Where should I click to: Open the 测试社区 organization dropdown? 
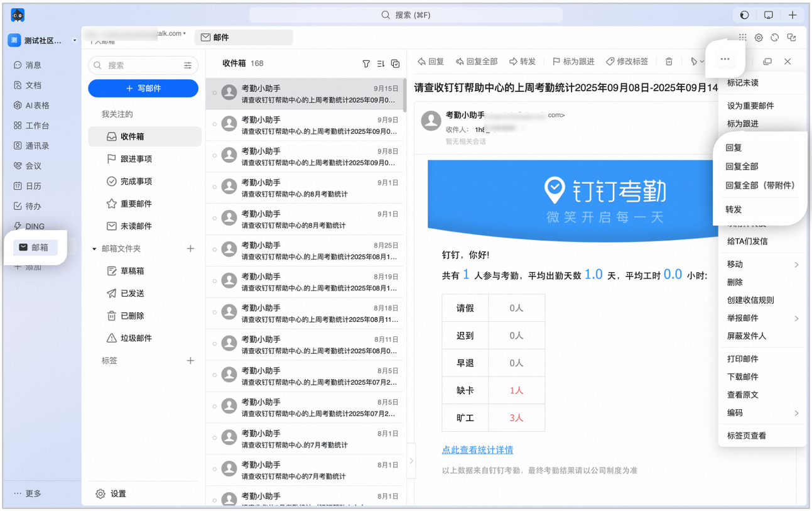coord(75,41)
